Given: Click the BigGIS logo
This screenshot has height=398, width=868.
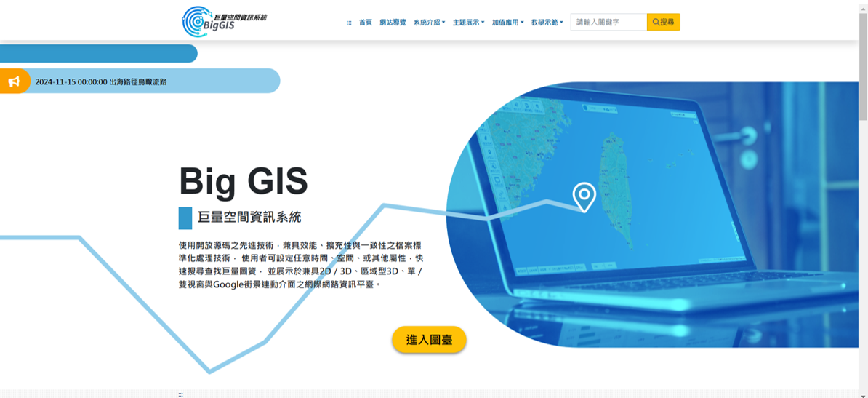Looking at the screenshot, I should pos(224,22).
